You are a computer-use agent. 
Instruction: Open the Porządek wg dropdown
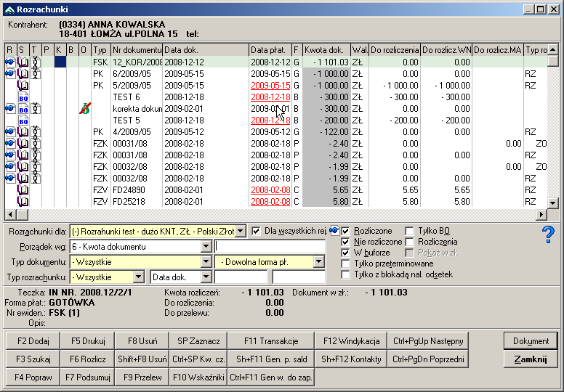point(206,248)
